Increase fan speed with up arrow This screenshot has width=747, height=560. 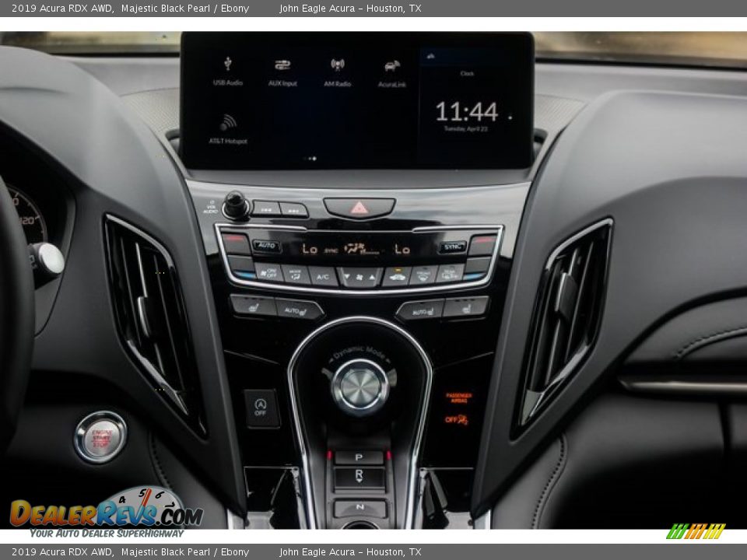tap(371, 276)
